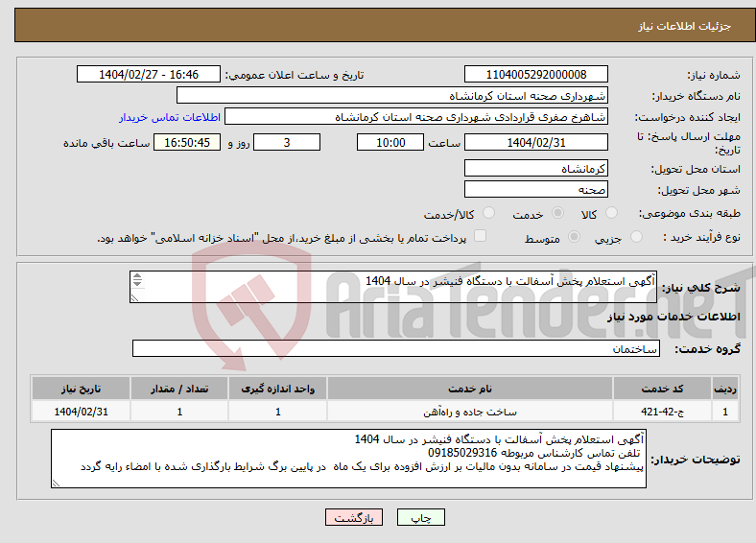Toggle the اسناد خزانه اسلامی payment checkbox
756x543 pixels.
480,235
